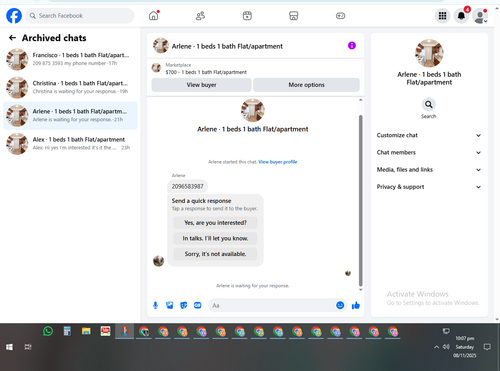This screenshot has width=500, height=371.
Task: Open Christina's archived chat
Action: tap(70, 87)
